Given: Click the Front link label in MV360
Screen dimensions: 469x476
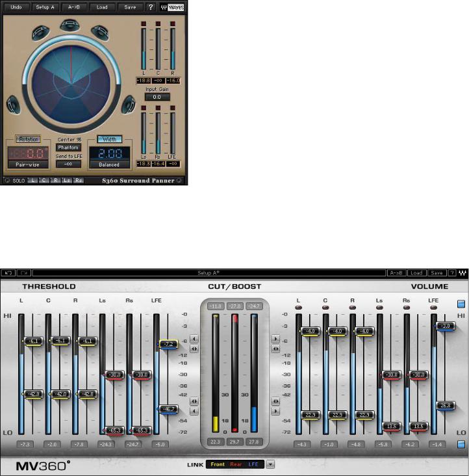Looking at the screenshot, I should tap(218, 464).
